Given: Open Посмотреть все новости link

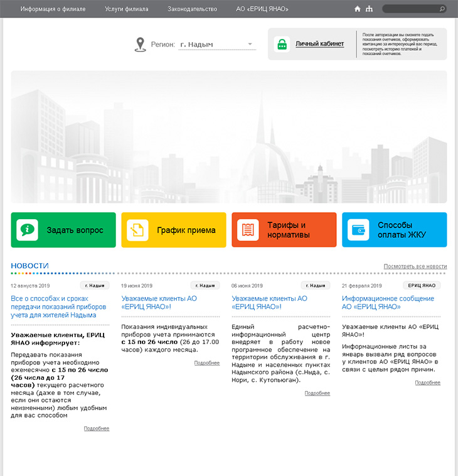Looking at the screenshot, I should (x=415, y=266).
